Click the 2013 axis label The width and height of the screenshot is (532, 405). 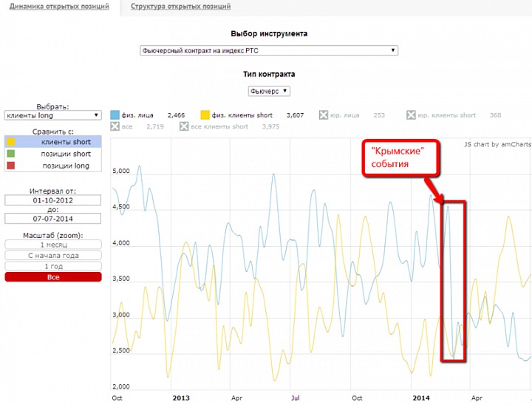pos(181,398)
